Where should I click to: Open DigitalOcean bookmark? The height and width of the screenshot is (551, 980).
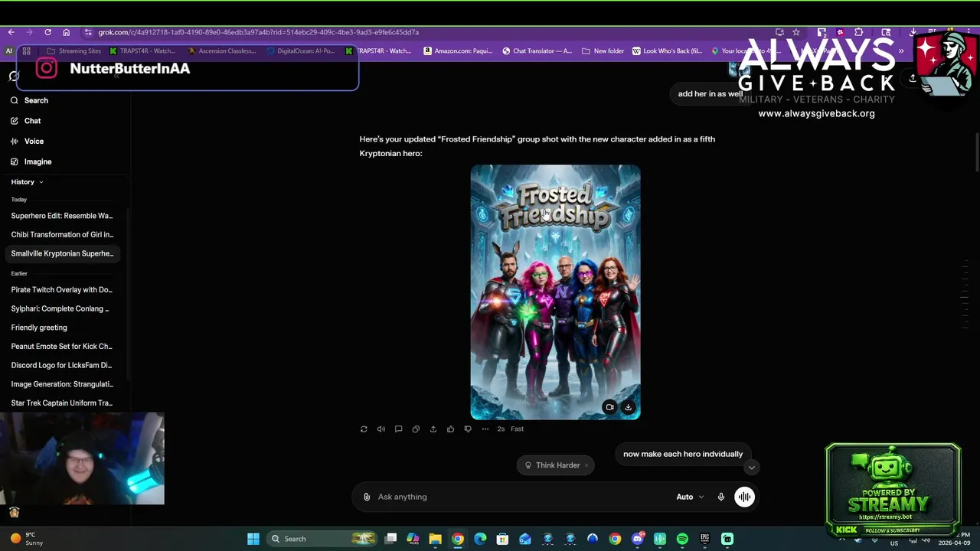[x=301, y=51]
